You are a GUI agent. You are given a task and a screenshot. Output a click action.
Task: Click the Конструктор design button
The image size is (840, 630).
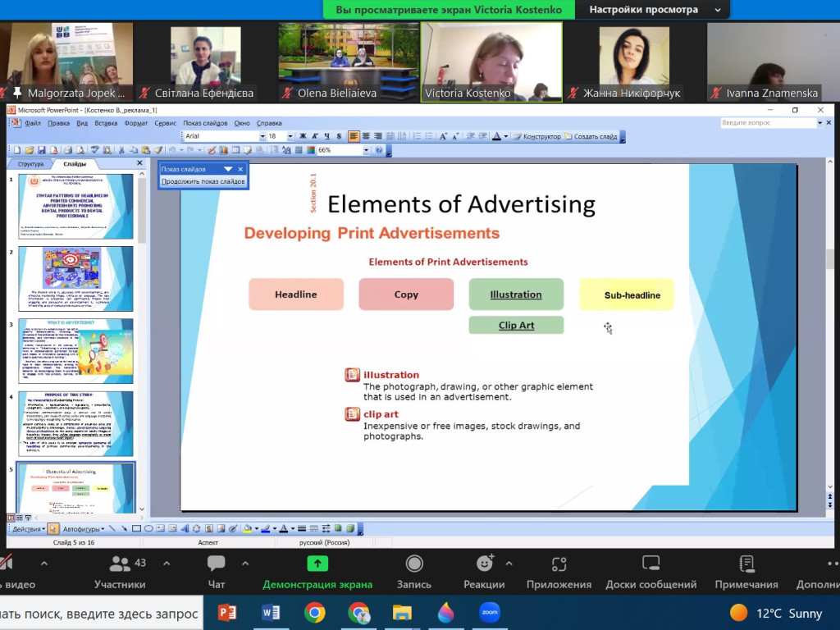click(x=536, y=137)
